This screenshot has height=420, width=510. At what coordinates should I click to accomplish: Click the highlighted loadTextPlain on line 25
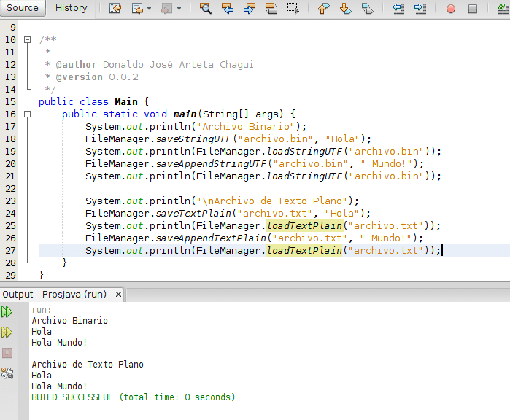(304, 225)
